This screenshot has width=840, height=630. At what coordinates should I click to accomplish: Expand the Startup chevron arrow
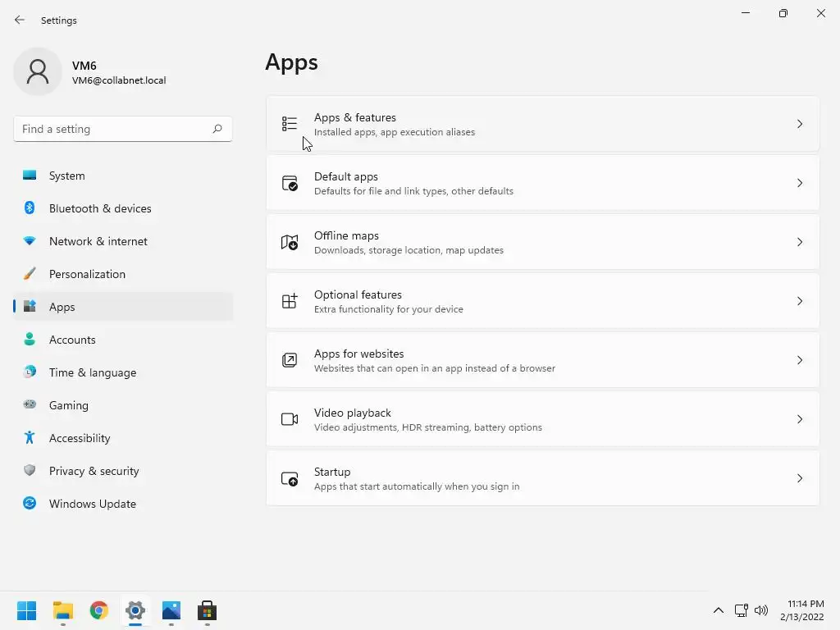tap(800, 478)
